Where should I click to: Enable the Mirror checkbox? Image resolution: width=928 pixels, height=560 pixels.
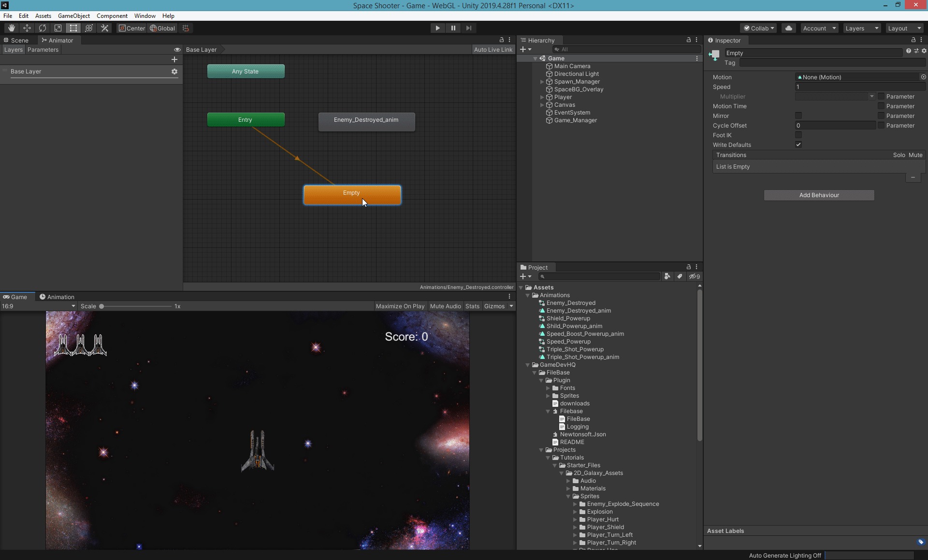click(x=798, y=115)
